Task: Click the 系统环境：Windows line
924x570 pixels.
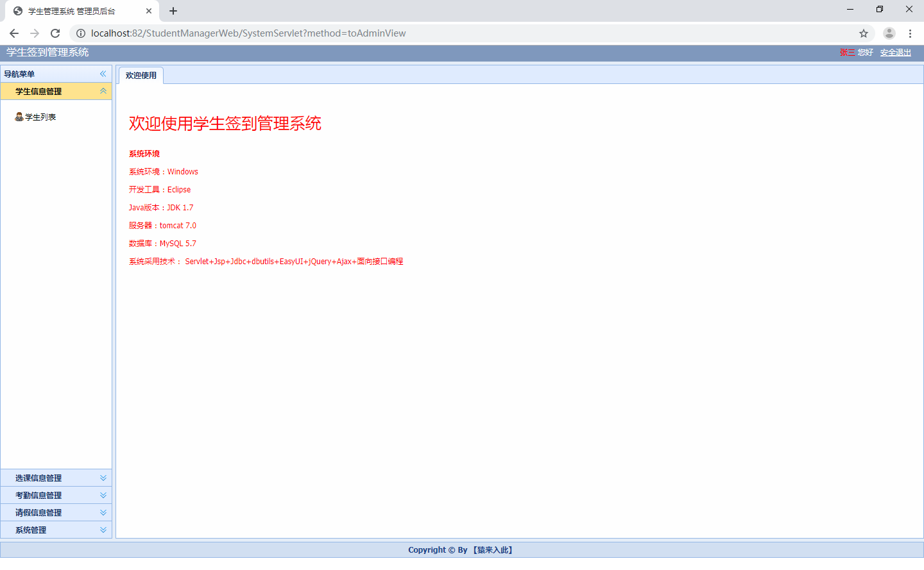Action: click(164, 172)
